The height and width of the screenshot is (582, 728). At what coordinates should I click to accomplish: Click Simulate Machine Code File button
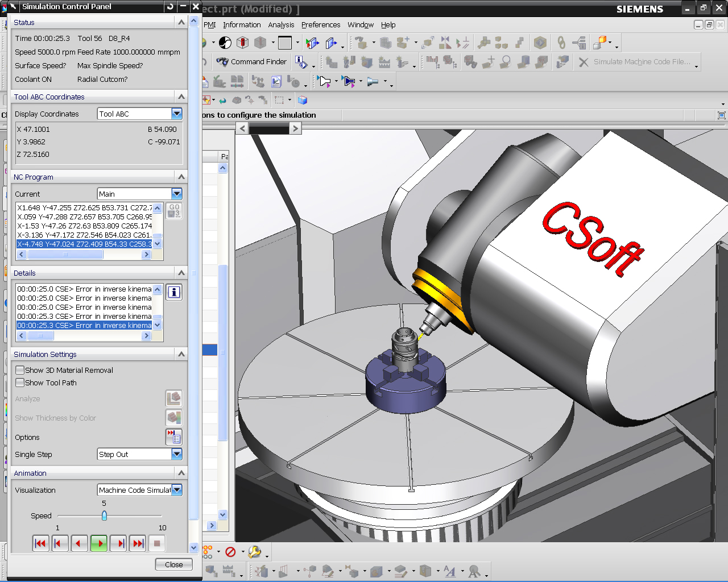(635, 62)
